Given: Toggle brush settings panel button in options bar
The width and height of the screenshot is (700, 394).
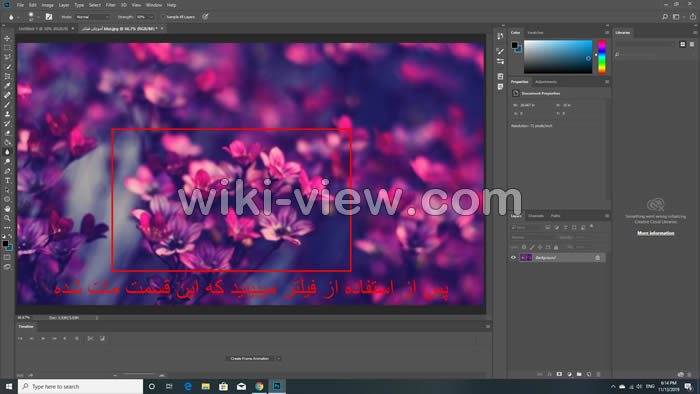Looking at the screenshot, I should tap(49, 17).
